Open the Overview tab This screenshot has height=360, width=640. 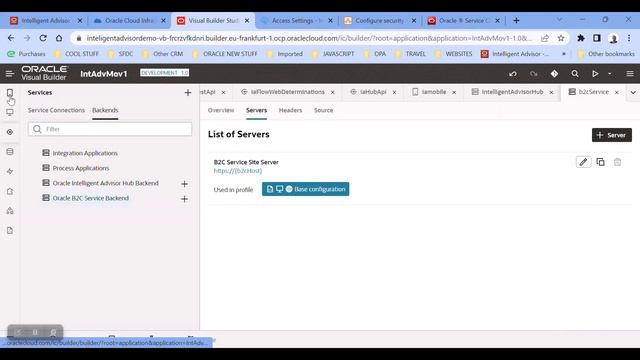click(x=221, y=110)
